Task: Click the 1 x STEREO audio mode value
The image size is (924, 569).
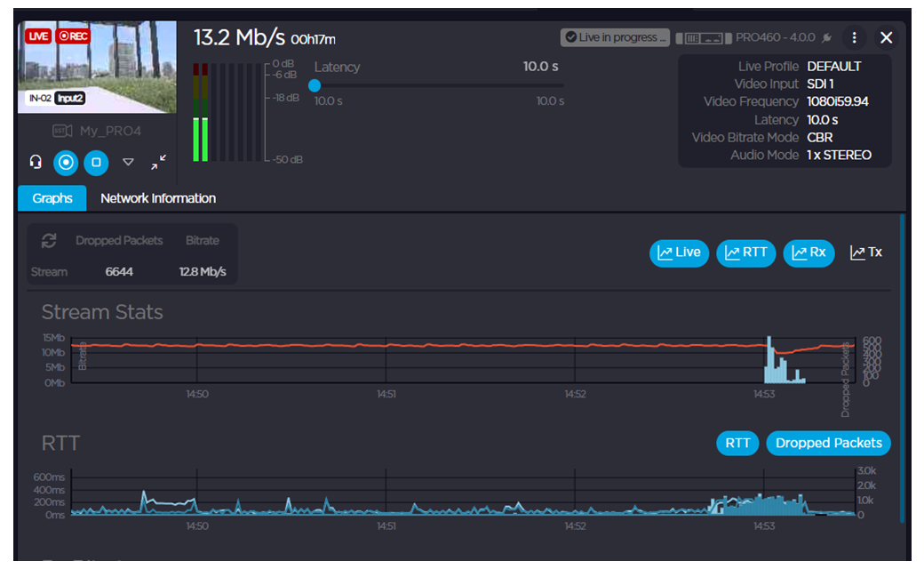Action: [839, 155]
